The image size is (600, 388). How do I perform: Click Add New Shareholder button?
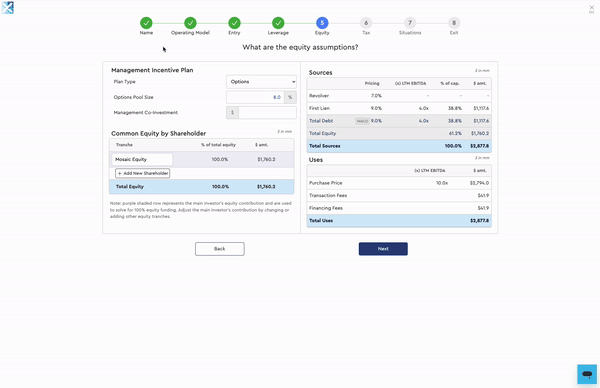point(143,173)
